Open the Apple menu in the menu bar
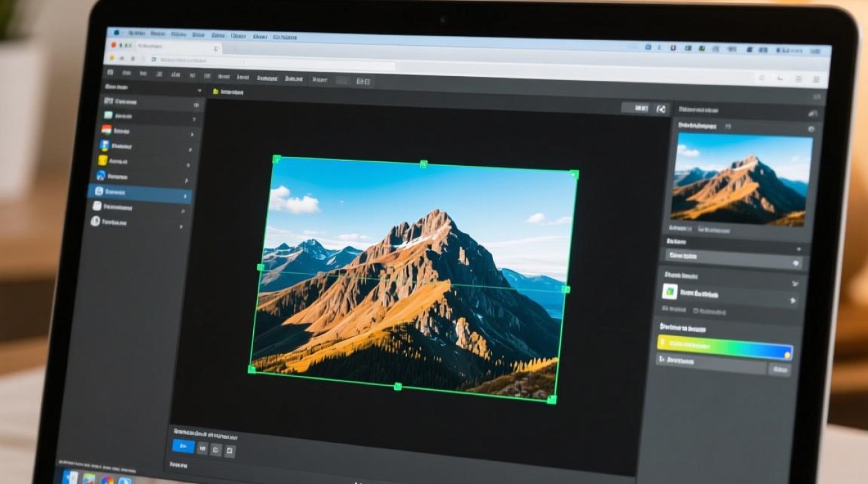 [x=117, y=32]
